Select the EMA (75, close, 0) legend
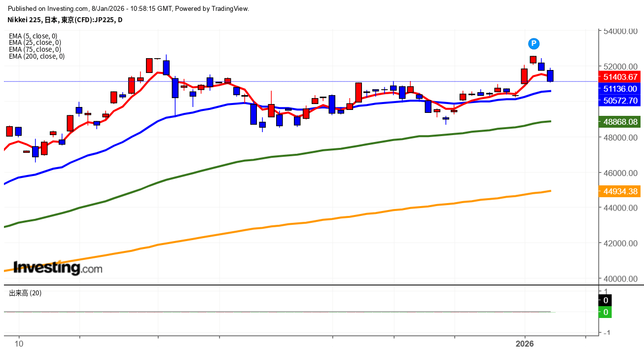 [x=35, y=49]
